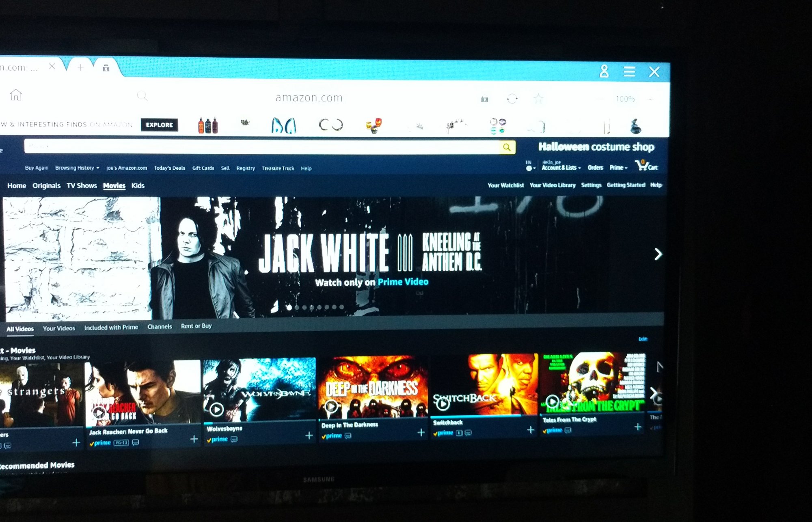Click Amazon search magnifier button
The height and width of the screenshot is (522, 812).
(507, 147)
